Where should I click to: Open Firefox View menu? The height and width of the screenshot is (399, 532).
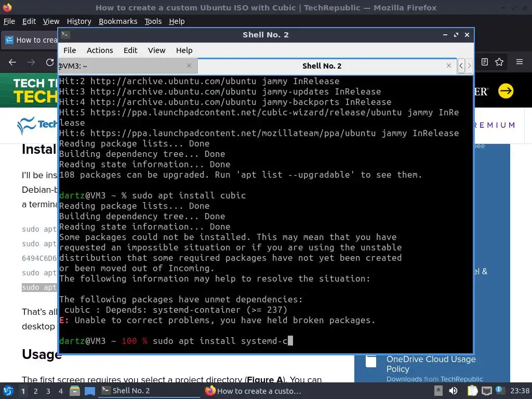click(51, 21)
